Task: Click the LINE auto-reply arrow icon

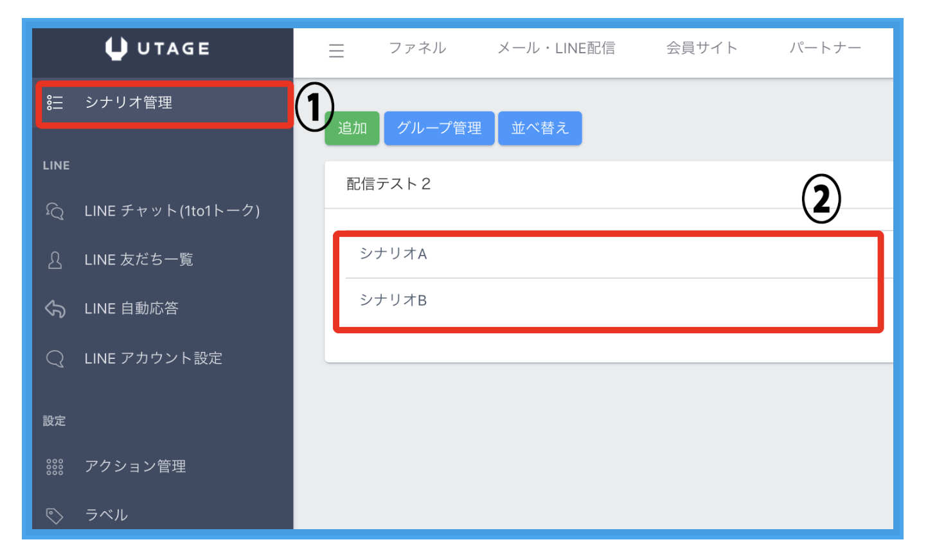Action: click(x=55, y=309)
